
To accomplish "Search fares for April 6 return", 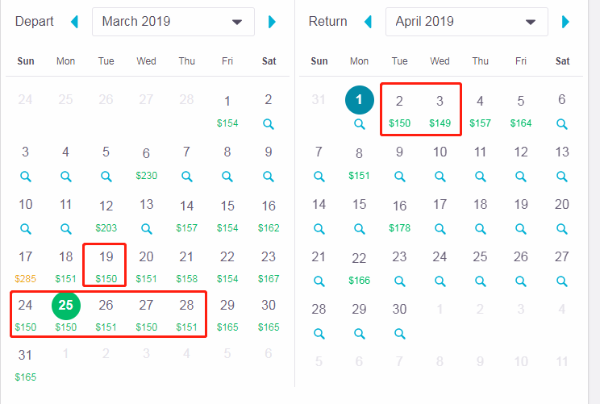I will pos(562,124).
